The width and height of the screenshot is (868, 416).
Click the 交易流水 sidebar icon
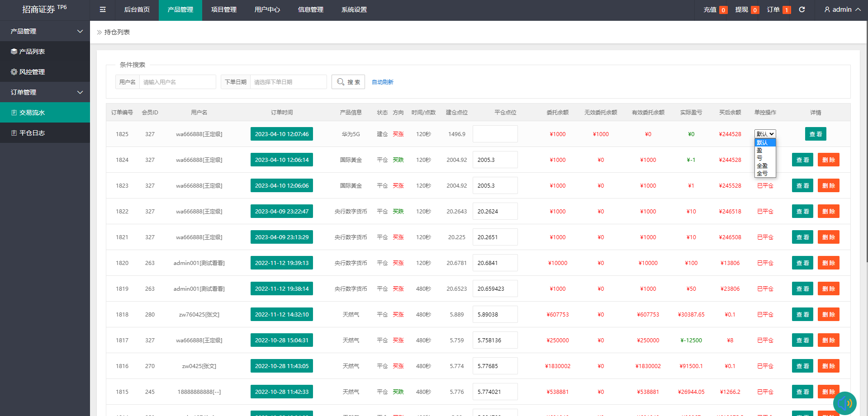[14, 113]
